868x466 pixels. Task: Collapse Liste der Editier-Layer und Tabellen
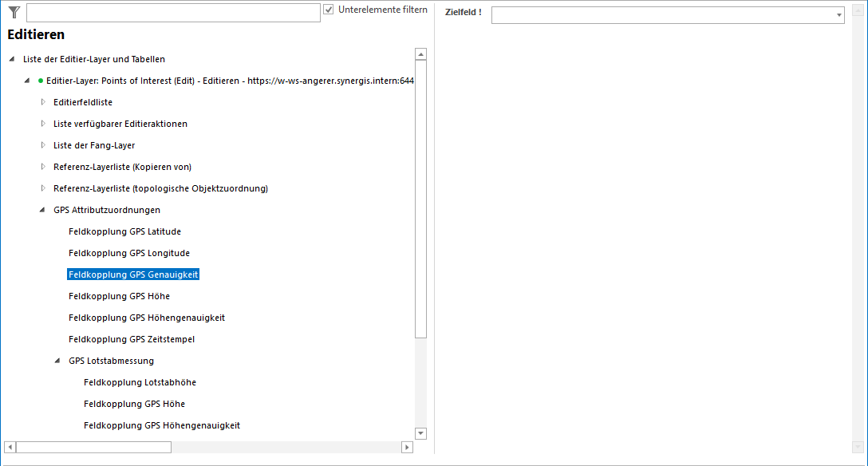point(12,59)
